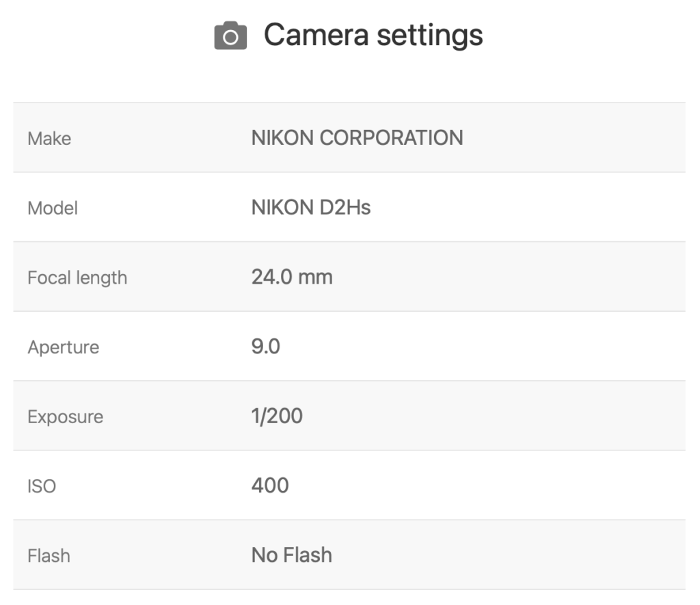Click the ISO value 400
Viewport: 700px width, 605px height.
click(270, 485)
